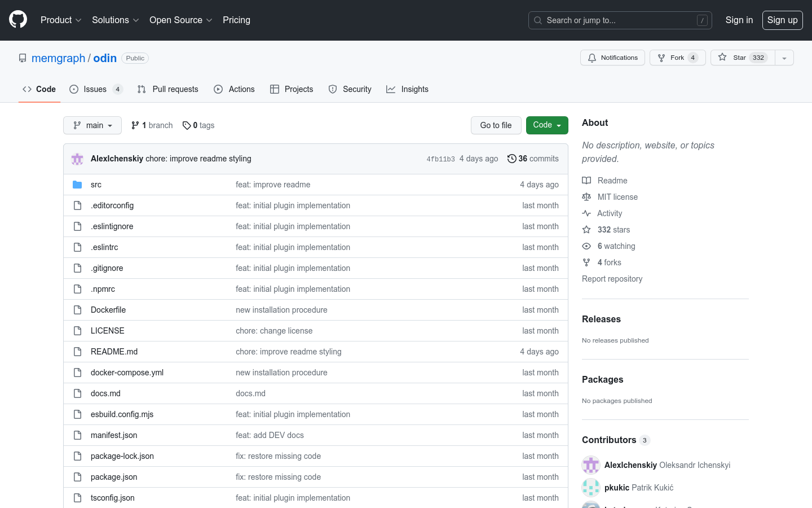Viewport: 812px width, 508px height.
Task: Click the Report repository link
Action: (612, 279)
